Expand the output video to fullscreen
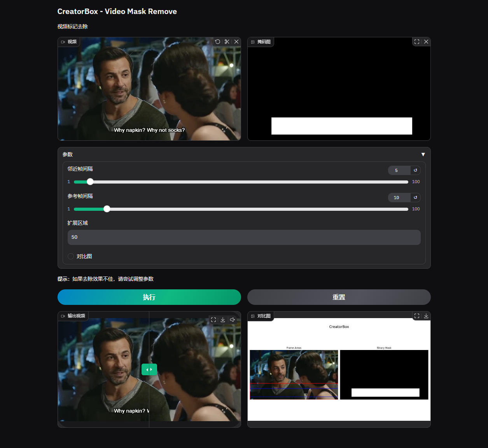Screen dimensions: 488x448 point(213,320)
